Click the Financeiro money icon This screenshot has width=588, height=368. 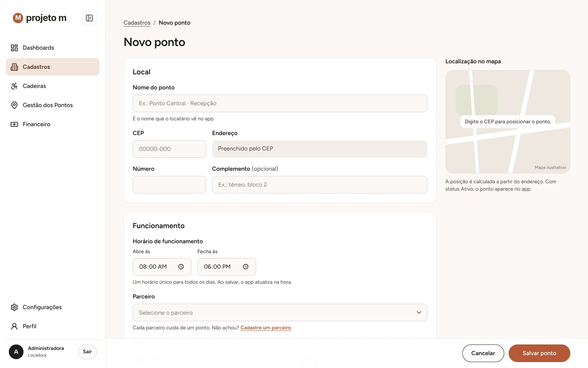click(x=14, y=124)
